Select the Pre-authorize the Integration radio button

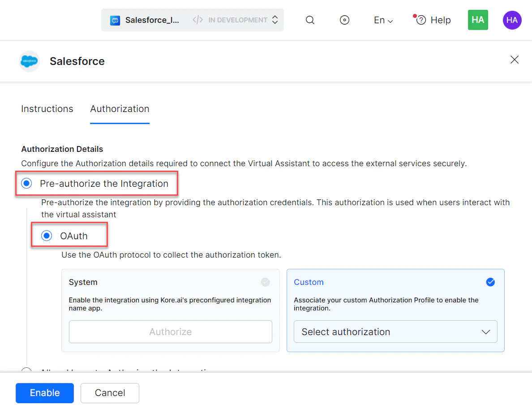tap(26, 183)
